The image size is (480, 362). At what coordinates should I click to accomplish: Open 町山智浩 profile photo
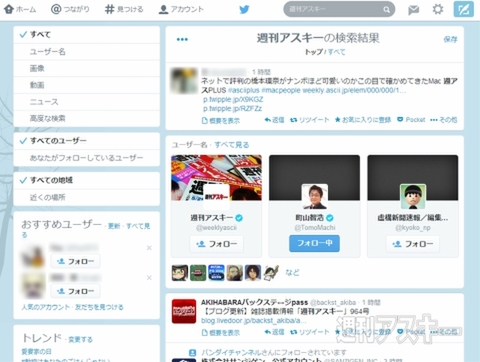pyautogui.click(x=315, y=197)
